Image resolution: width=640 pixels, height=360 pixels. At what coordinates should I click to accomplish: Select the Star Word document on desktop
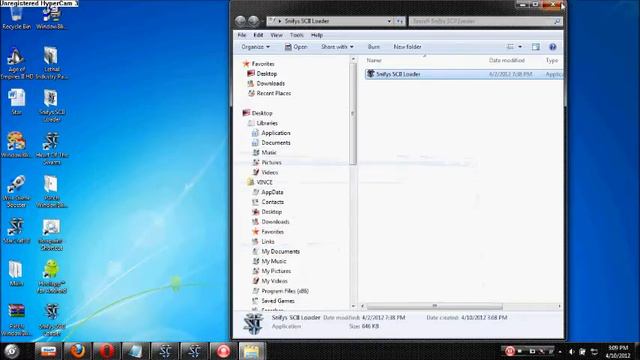pos(16,102)
